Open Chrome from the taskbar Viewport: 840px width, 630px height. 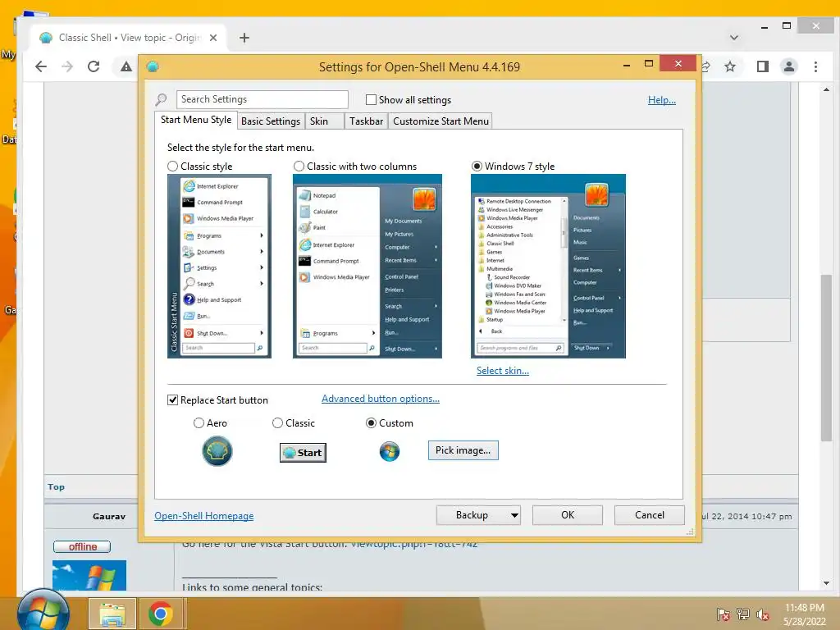(x=160, y=614)
